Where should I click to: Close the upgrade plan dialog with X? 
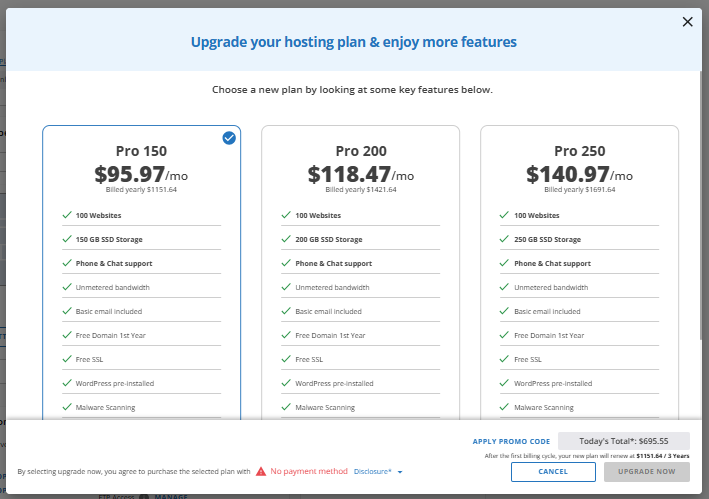pyautogui.click(x=687, y=22)
